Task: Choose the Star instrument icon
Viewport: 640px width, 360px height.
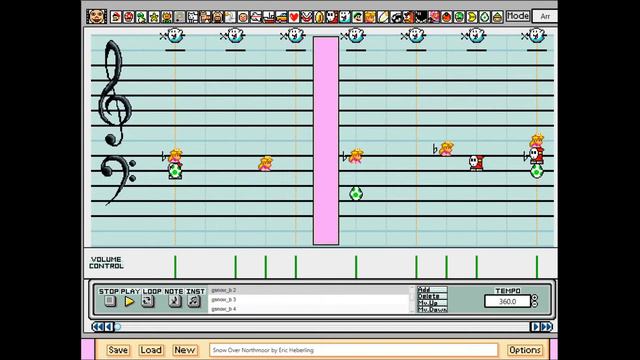Action: (x=154, y=17)
